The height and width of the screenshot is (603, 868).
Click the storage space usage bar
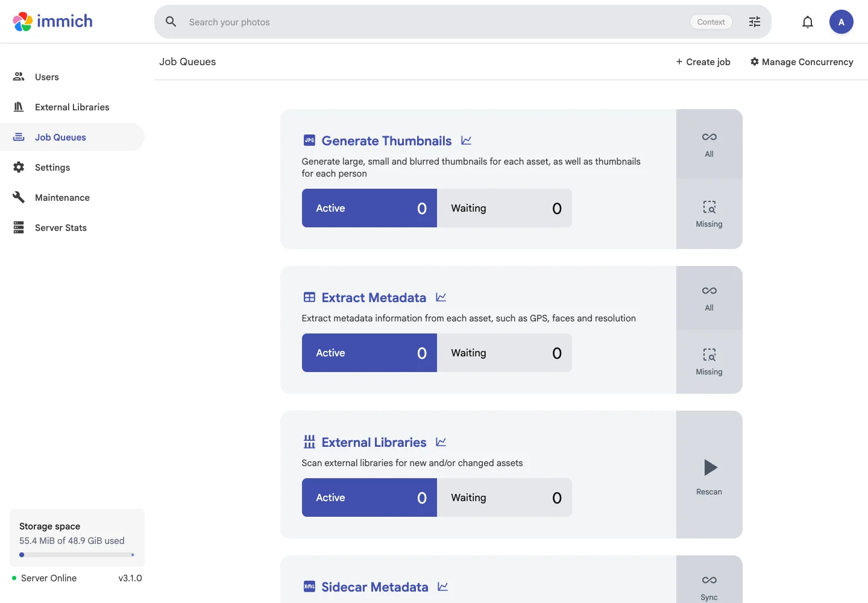coord(77,555)
